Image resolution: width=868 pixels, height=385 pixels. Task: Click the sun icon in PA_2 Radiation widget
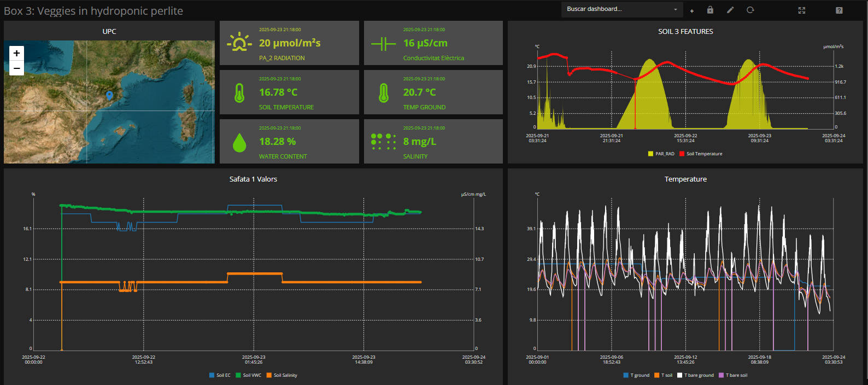click(239, 43)
